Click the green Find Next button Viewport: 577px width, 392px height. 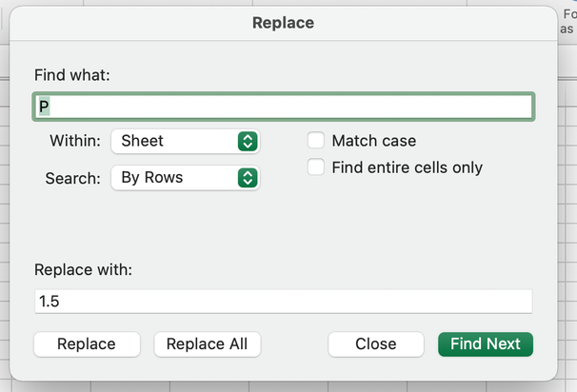pos(485,344)
